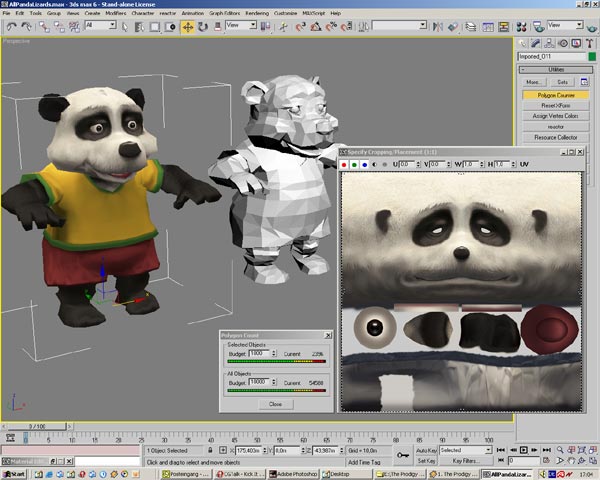Switch to the Display command panel tab

coord(576,43)
